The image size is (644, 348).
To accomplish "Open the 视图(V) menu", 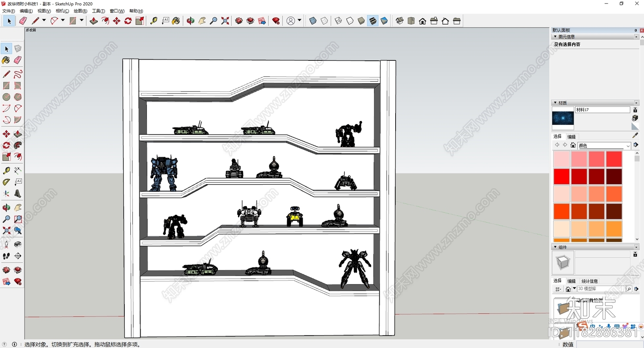I will coord(44,11).
